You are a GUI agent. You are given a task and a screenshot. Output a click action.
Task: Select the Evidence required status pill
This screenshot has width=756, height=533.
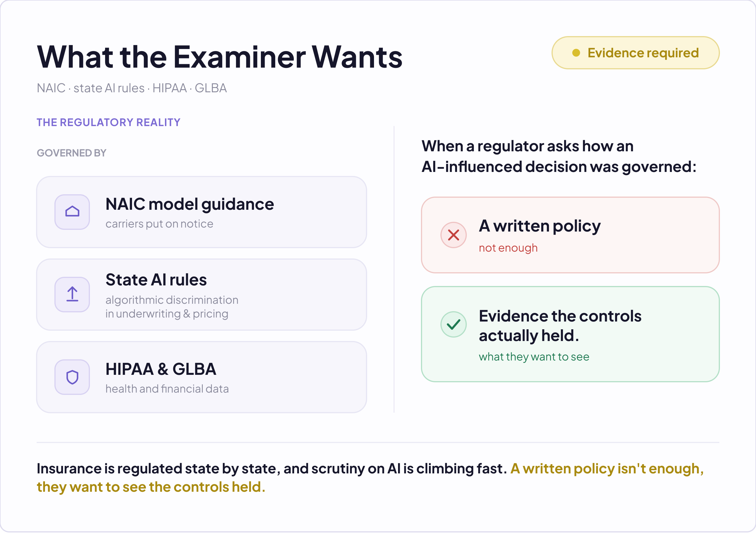pos(635,53)
